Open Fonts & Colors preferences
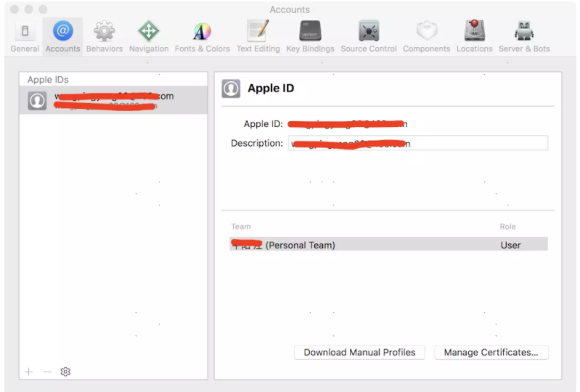 coord(202,36)
